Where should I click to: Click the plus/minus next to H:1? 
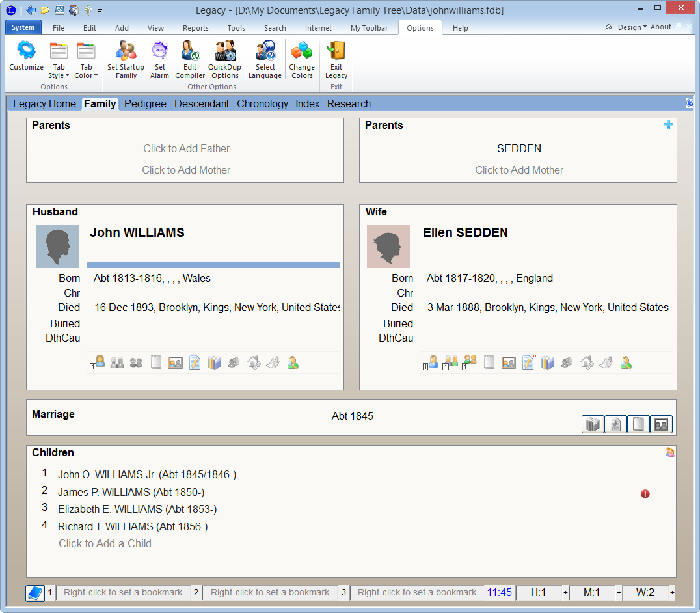click(565, 593)
